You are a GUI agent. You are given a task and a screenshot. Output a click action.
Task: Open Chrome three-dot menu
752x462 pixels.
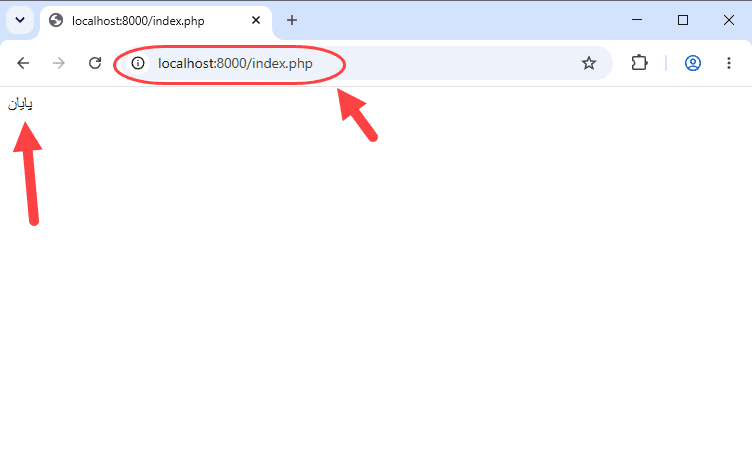[x=728, y=63]
